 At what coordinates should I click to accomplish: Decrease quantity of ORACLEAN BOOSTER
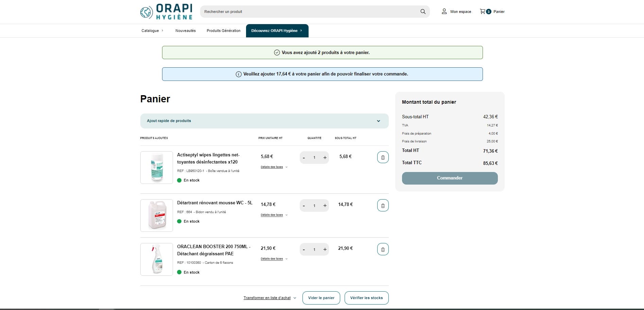click(304, 249)
